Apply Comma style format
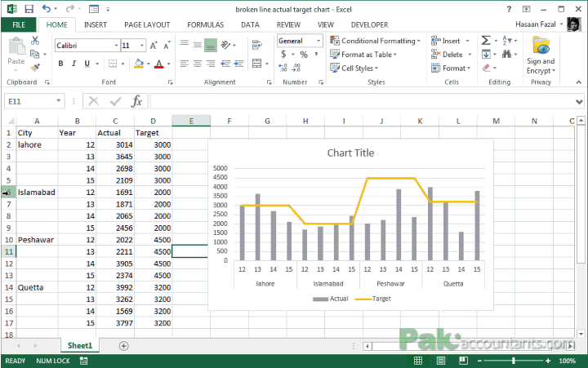Viewport: 588px width, 368px height. 317,55
